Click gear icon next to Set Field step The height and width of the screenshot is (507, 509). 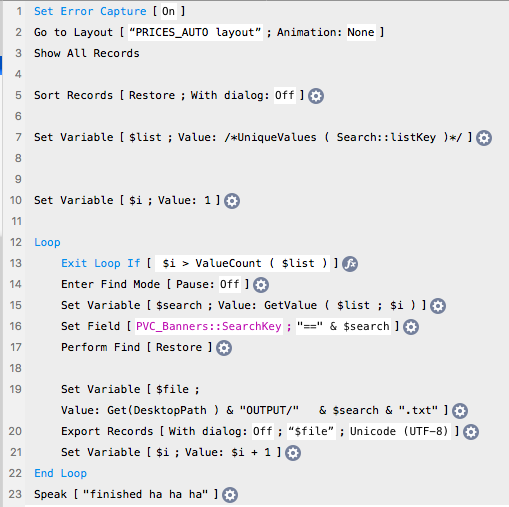(411, 327)
